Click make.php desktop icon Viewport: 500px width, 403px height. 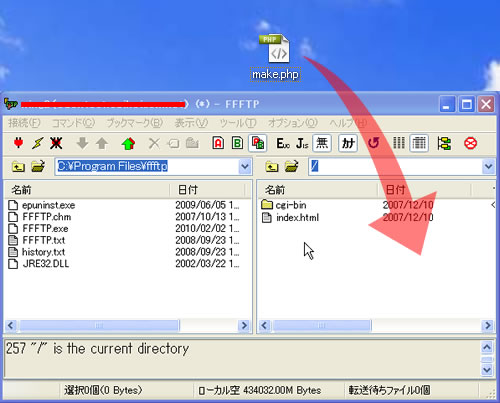275,57
